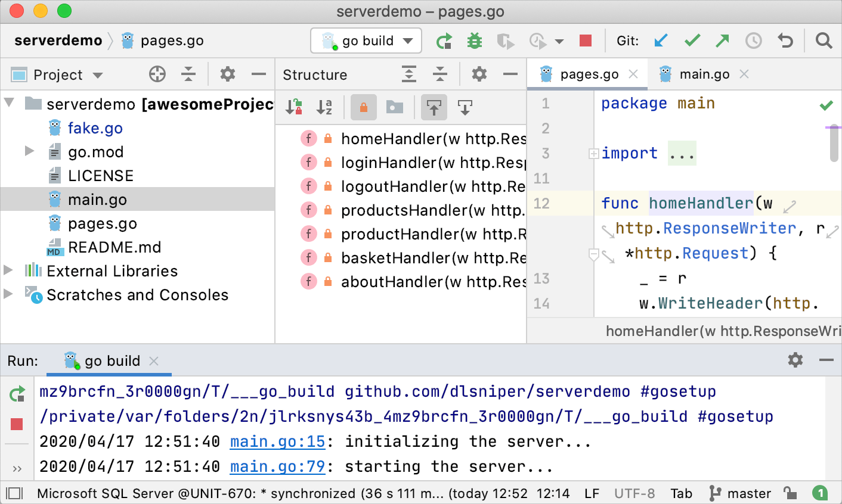Click the Search Everywhere magnifier icon
This screenshot has height=504, width=842.
point(824,41)
